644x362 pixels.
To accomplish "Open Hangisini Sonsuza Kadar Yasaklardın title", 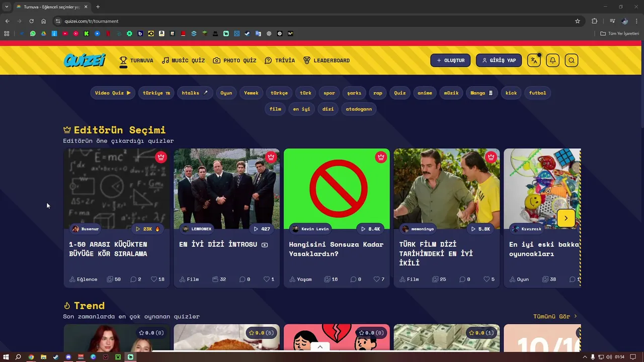I will (336, 249).
